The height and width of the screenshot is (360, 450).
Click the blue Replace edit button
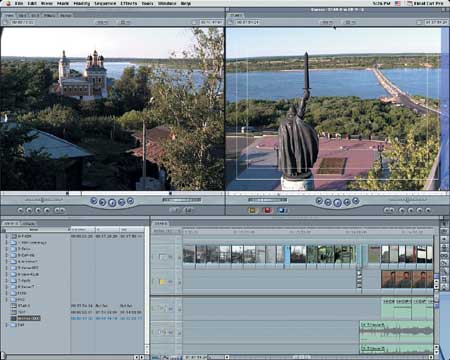click(282, 210)
